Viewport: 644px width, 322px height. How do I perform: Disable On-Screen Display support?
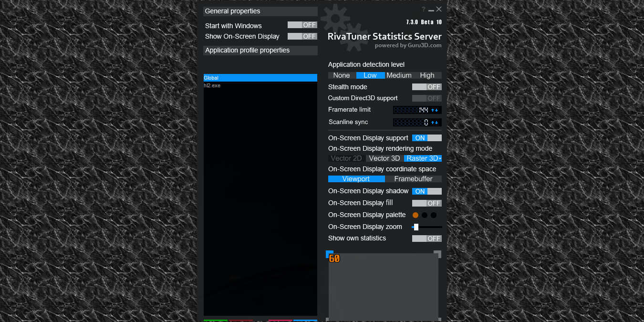point(427,137)
